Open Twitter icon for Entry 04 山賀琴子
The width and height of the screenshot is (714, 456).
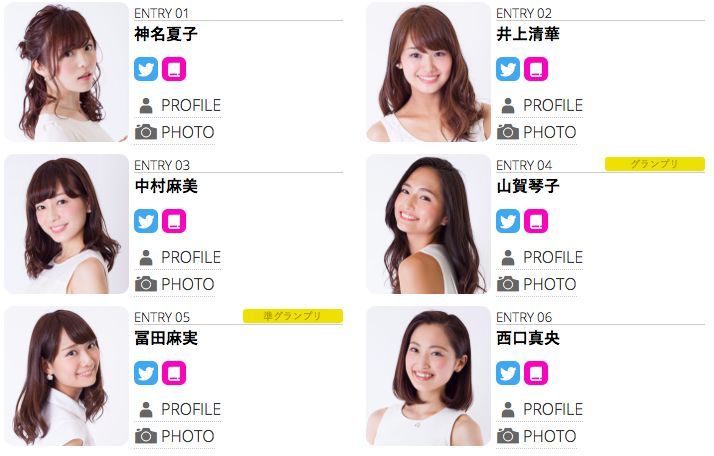click(x=508, y=221)
